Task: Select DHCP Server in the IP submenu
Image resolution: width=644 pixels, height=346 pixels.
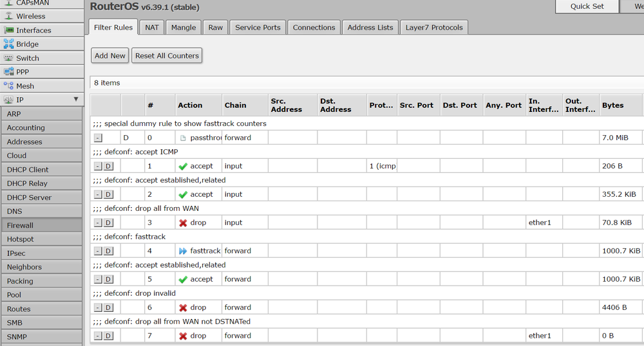Action: (29, 197)
